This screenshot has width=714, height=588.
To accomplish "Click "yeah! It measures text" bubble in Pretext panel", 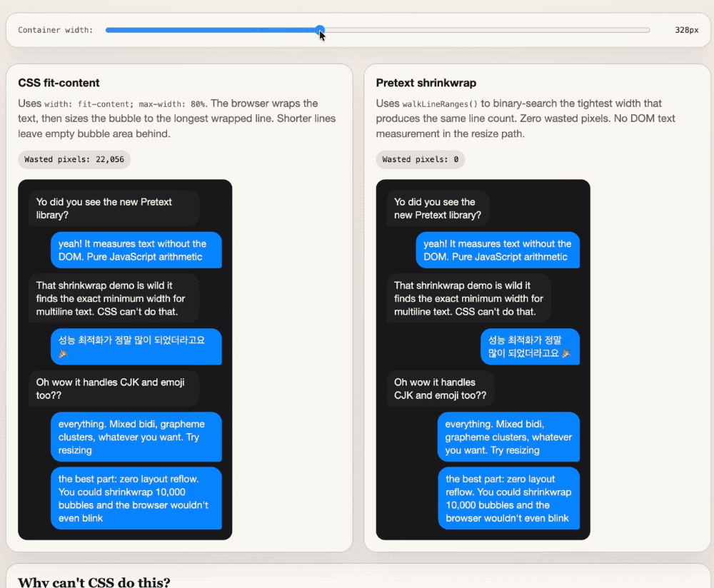I will coord(497,250).
